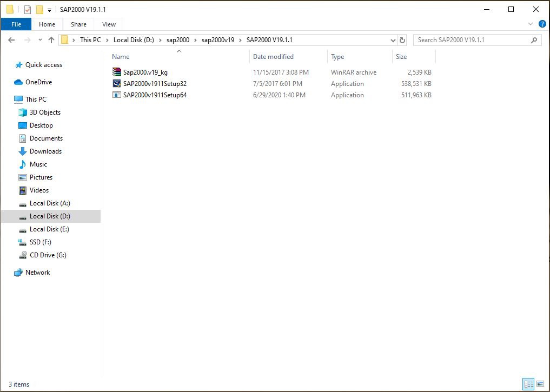
Task: Select SSD (F:) drive in sidebar
Action: coord(41,242)
